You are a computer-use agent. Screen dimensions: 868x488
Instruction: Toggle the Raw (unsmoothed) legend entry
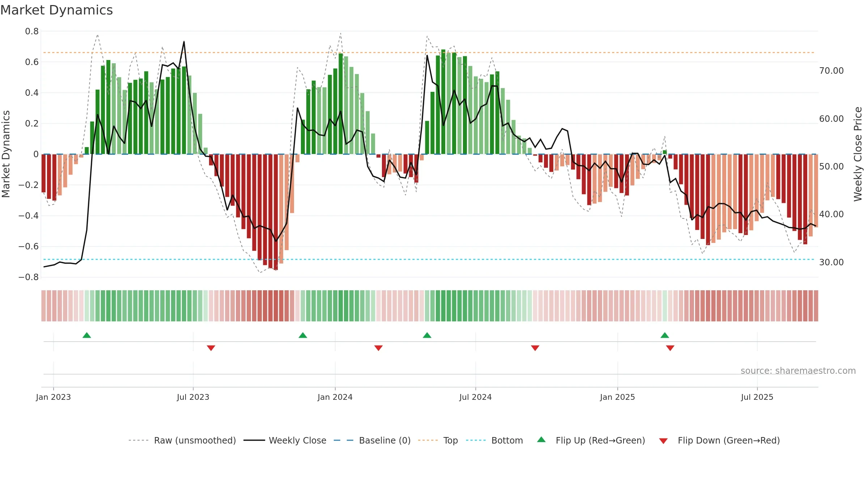(x=182, y=440)
